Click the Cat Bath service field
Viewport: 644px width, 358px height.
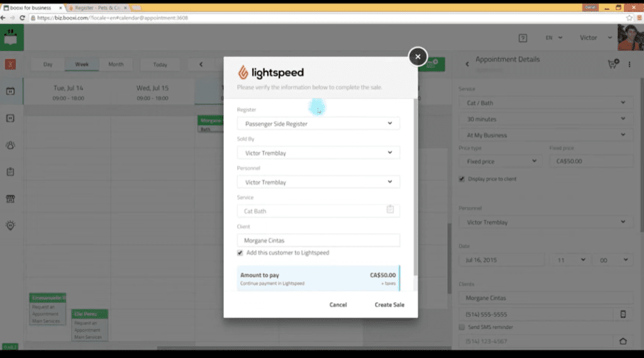[318, 211]
